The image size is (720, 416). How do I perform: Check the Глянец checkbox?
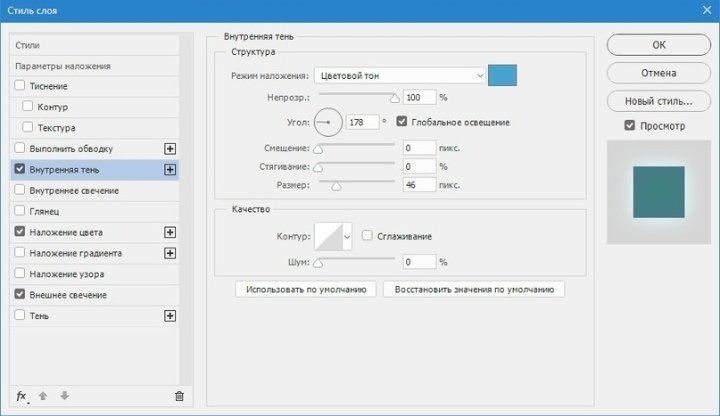point(20,211)
